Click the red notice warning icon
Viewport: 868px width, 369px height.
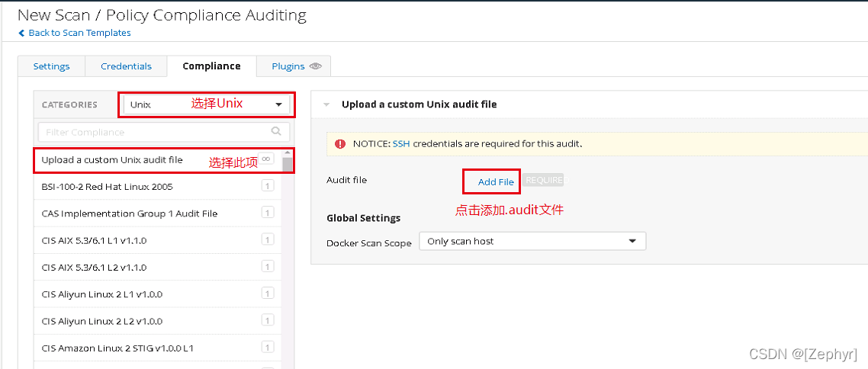pos(340,143)
